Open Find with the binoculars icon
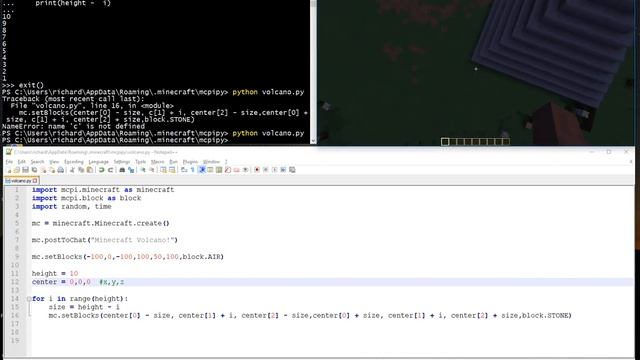This screenshot has height=360, width=640. 122,170
